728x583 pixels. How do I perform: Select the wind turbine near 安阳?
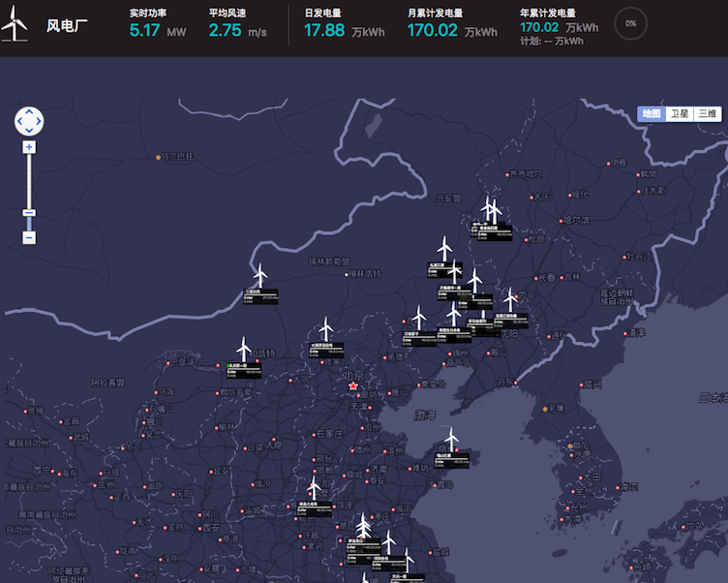[x=314, y=489]
